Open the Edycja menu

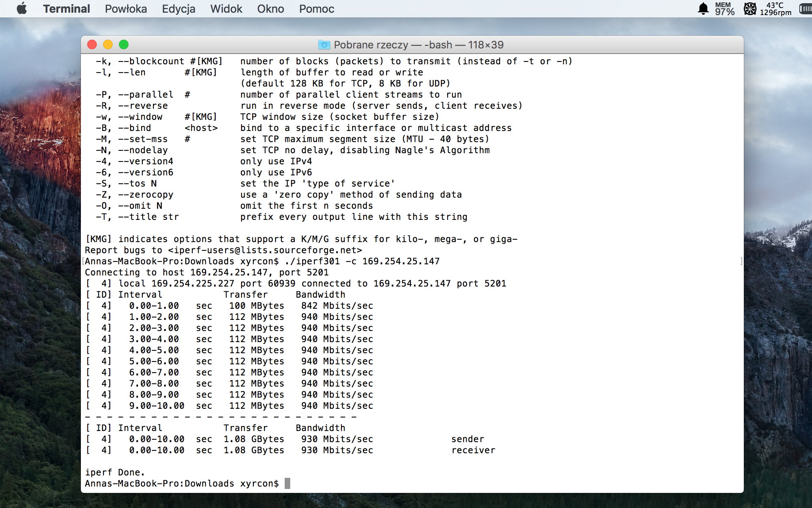[x=178, y=9]
